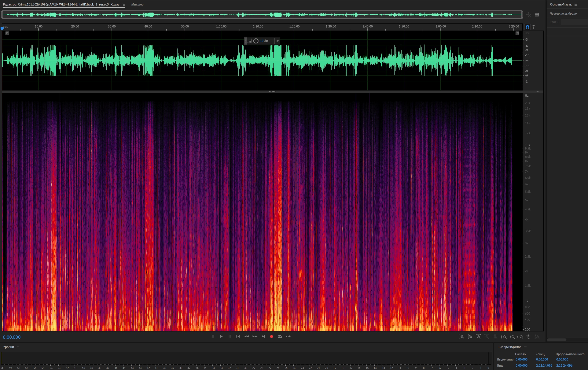Open the Editor panel menu icon

[x=124, y=4]
